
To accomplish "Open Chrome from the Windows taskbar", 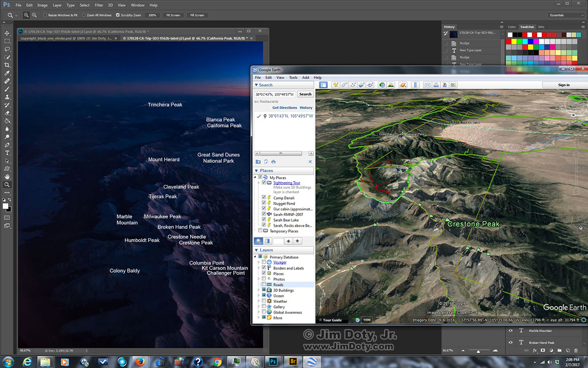I will [x=218, y=362].
